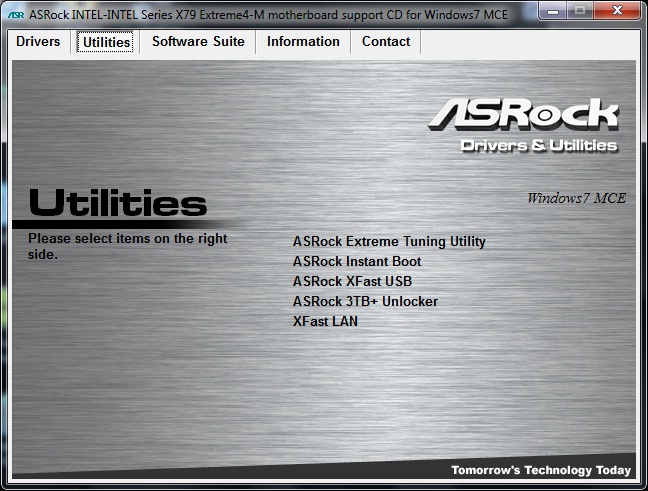Click the Tomorrow's Technology Today slogan

pyautogui.click(x=540, y=470)
